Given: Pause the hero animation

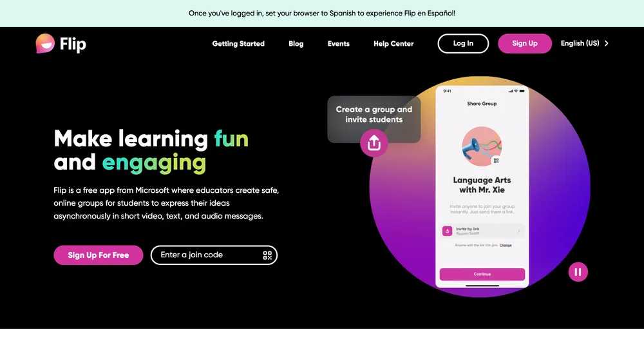Looking at the screenshot, I should click(x=578, y=272).
